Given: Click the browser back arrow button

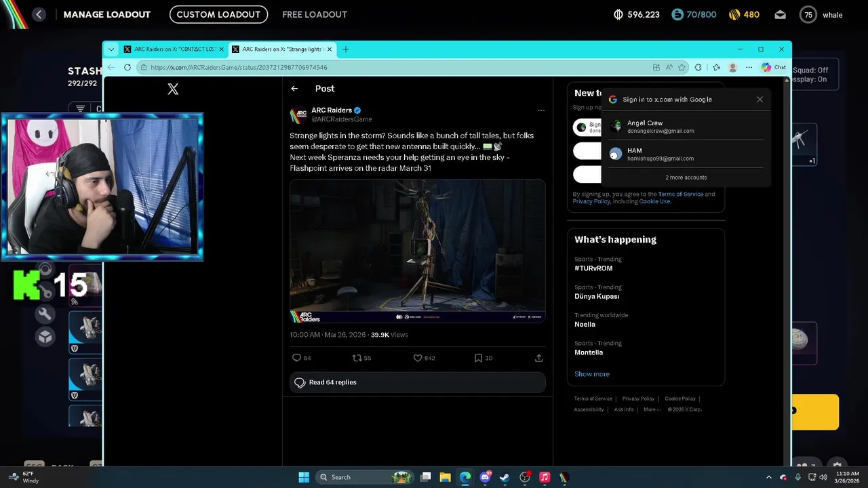Looking at the screenshot, I should (x=112, y=67).
